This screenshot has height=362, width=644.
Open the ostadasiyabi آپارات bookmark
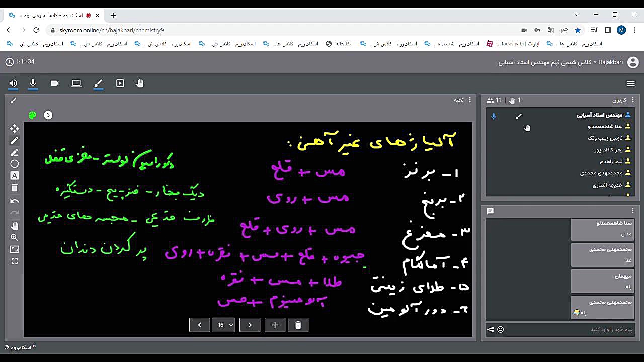coord(513,44)
